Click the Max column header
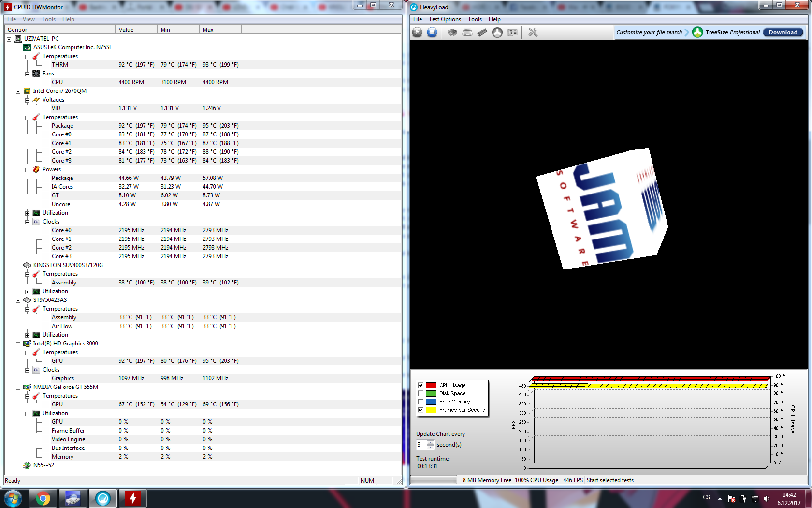 [220, 30]
